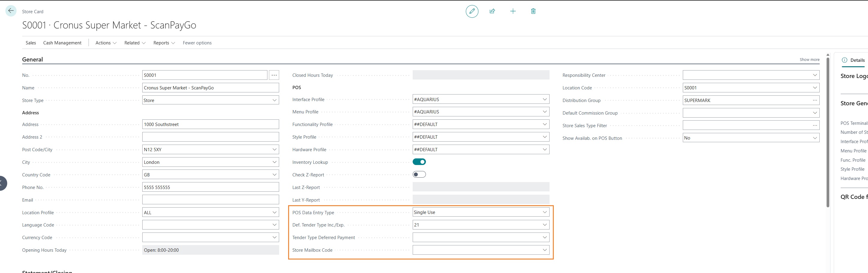
Task: Expand Interface Profile dropdown
Action: pos(544,99)
